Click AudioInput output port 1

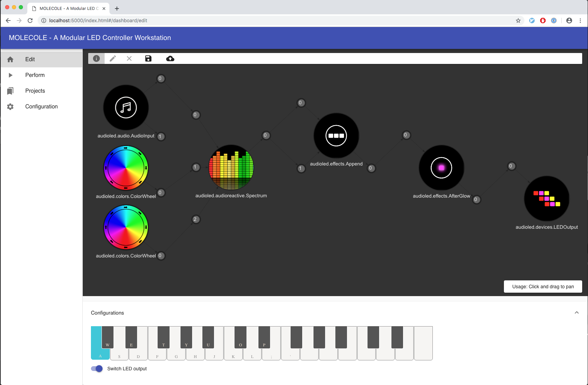pos(160,136)
